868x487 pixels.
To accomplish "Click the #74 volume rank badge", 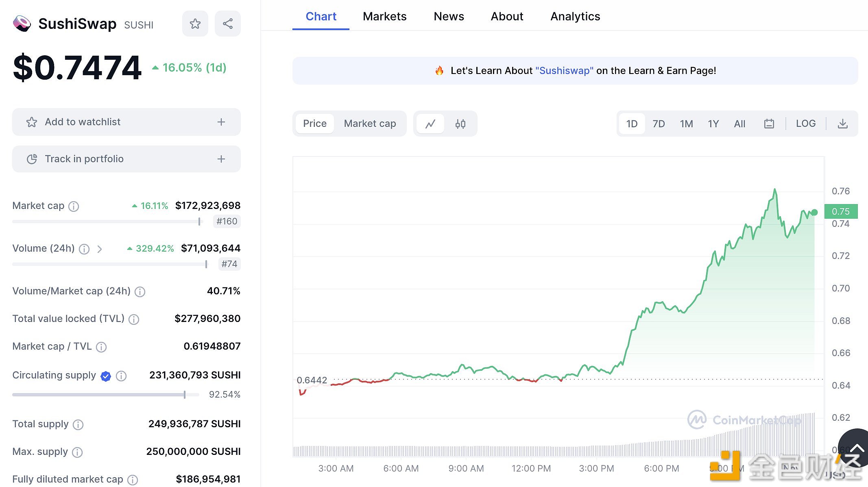I will [x=229, y=264].
